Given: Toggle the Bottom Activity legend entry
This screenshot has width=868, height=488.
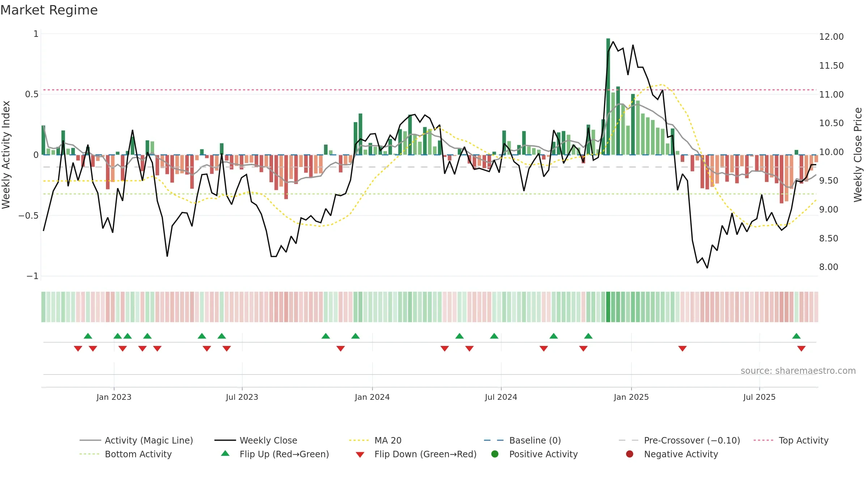Looking at the screenshot, I should point(125,454).
